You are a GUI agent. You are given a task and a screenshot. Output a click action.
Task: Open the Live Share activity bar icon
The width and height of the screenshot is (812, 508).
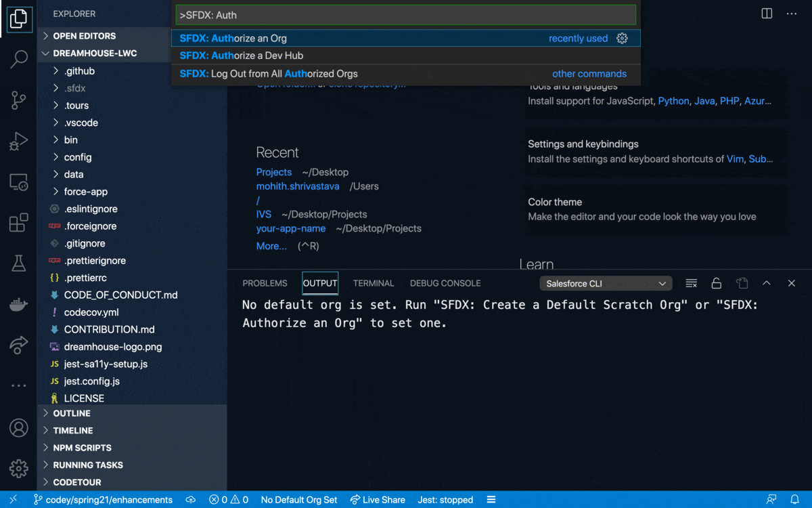pos(19,345)
